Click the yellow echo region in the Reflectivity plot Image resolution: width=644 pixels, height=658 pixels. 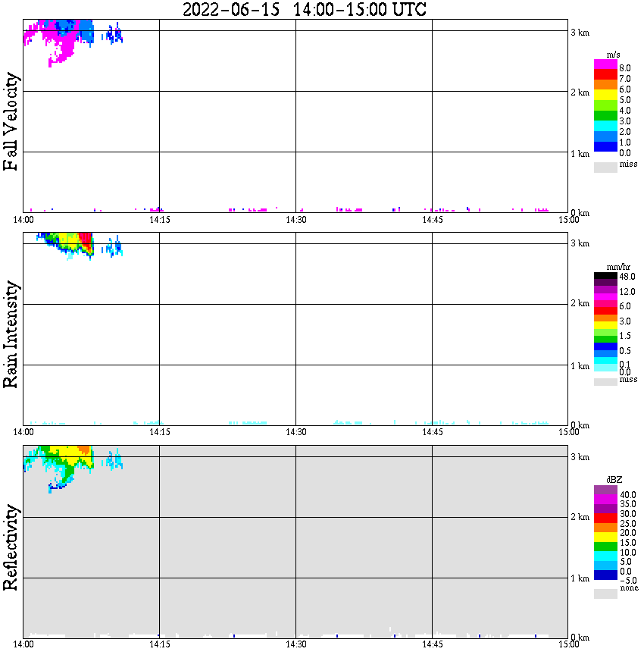click(x=67, y=453)
